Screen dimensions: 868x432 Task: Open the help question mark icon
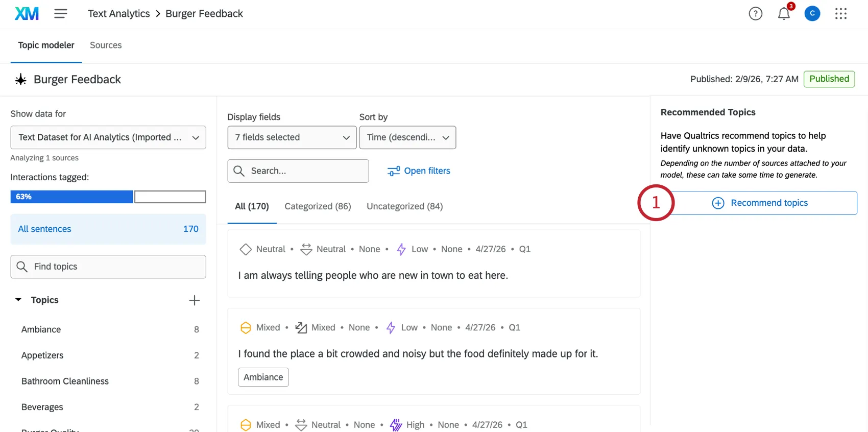point(755,14)
